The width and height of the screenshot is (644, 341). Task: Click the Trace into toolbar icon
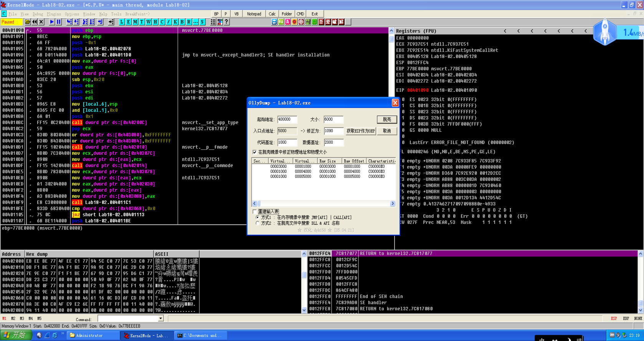(85, 22)
